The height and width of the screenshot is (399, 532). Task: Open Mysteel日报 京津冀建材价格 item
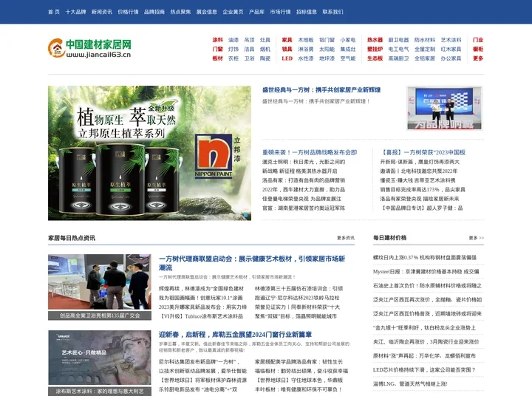click(426, 271)
